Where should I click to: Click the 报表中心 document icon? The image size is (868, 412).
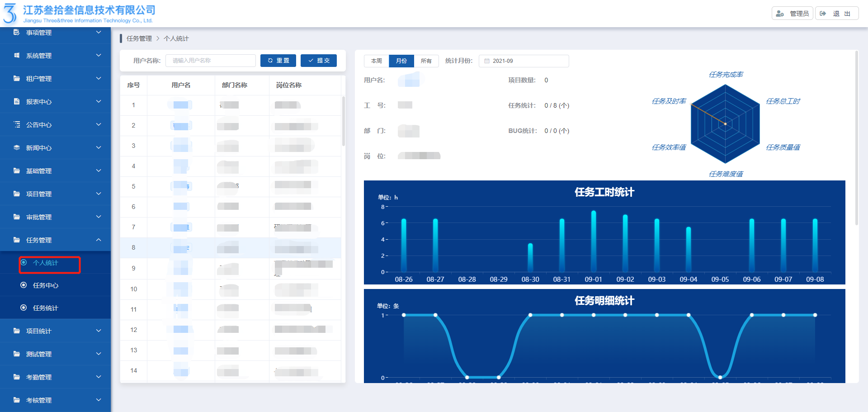pos(17,101)
